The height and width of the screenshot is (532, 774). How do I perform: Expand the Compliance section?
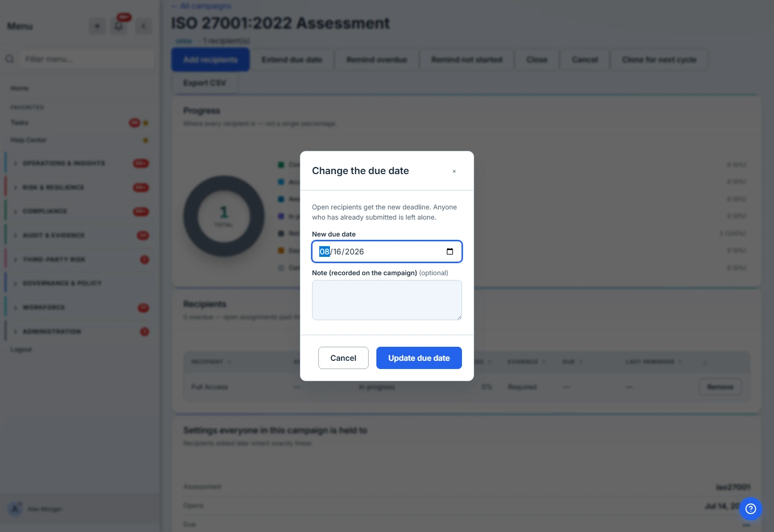tap(80, 211)
